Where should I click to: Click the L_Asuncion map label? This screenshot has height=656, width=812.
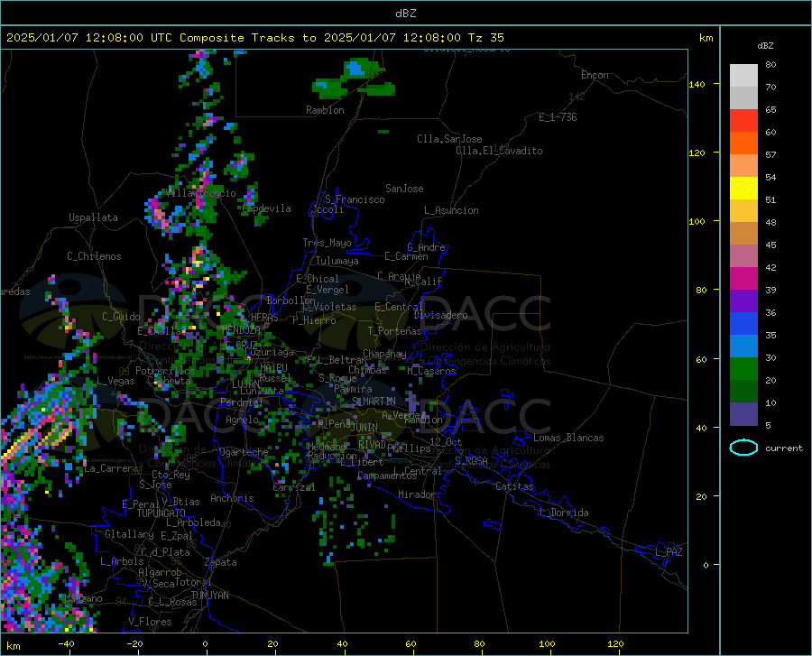(451, 210)
